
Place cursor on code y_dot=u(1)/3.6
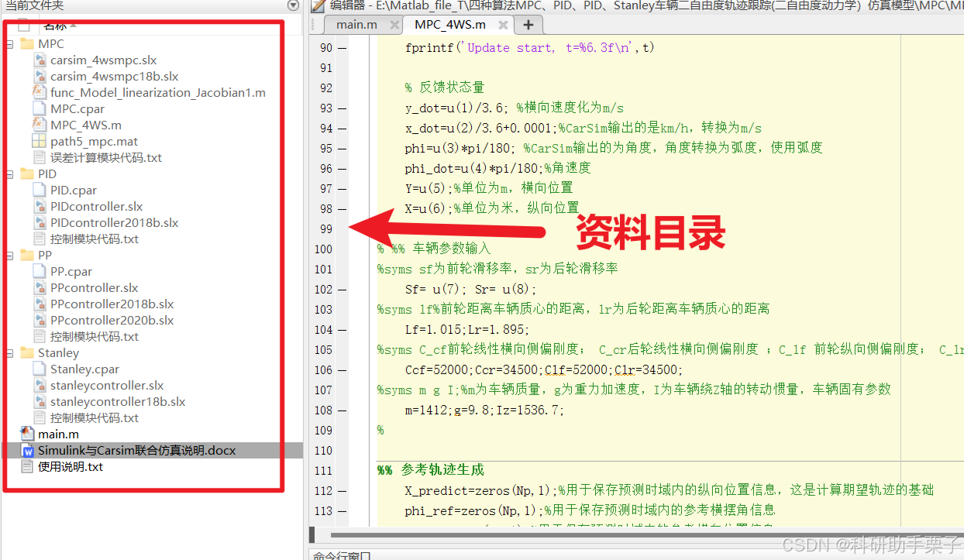tap(457, 108)
